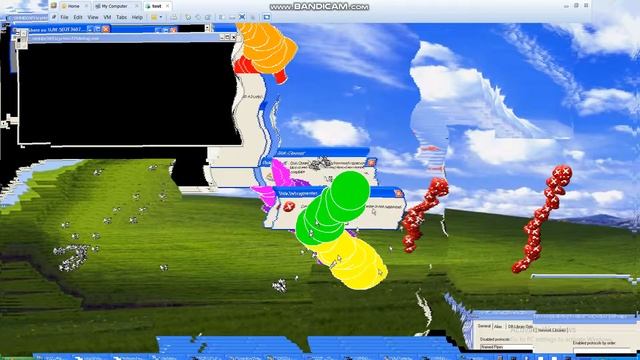Open the File menu
The height and width of the screenshot is (360, 640).
point(64,18)
